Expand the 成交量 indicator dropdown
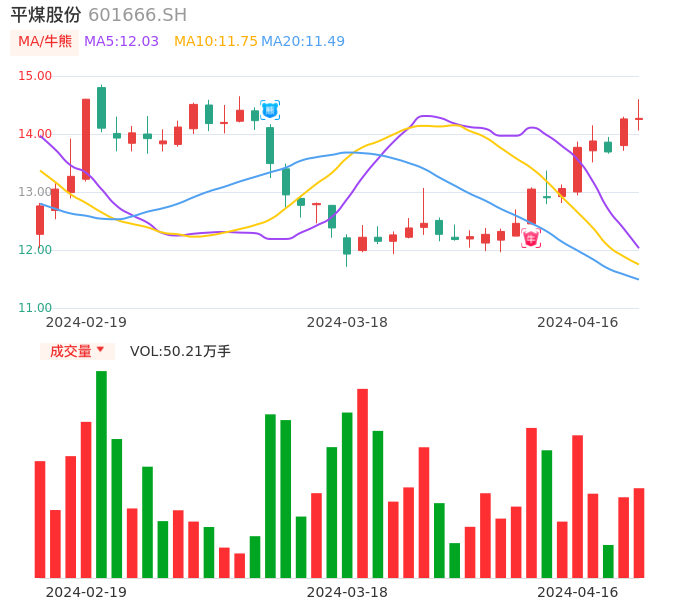This screenshot has width=686, height=606. [x=77, y=351]
